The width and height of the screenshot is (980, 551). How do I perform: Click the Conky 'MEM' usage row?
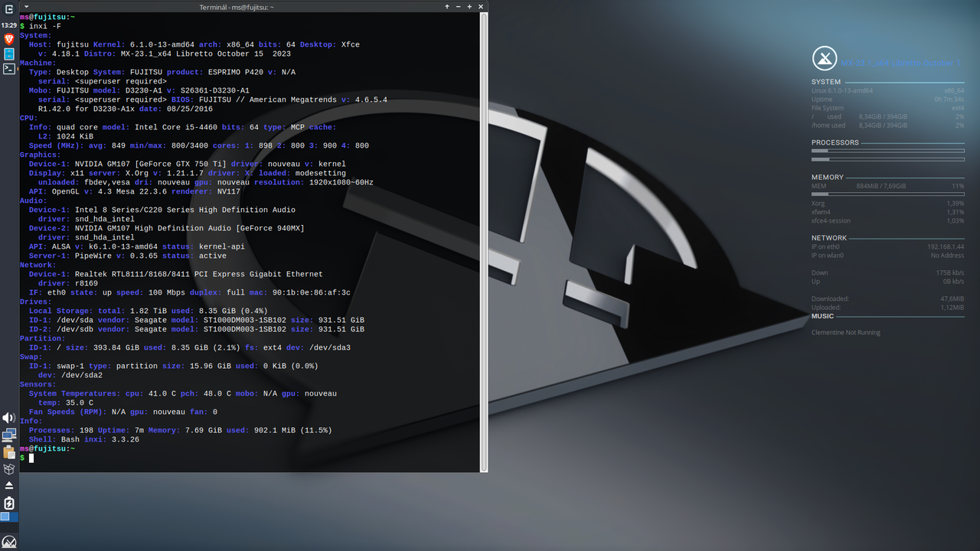click(888, 185)
